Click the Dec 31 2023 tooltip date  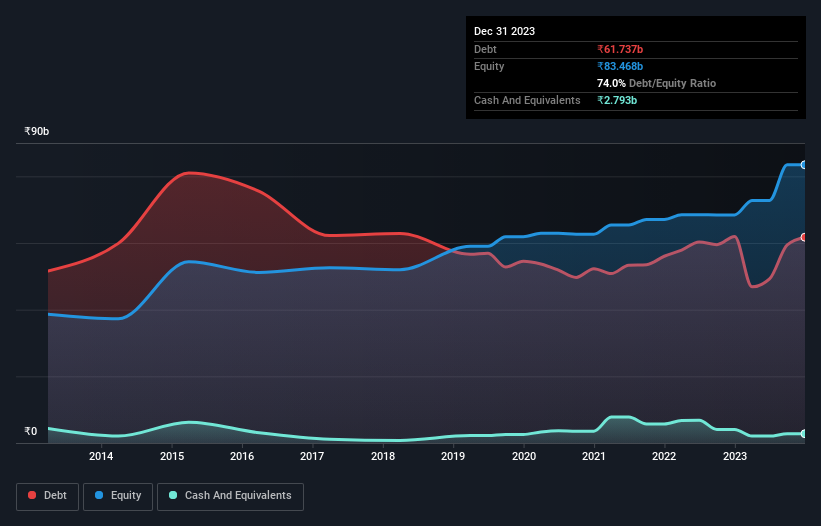point(504,31)
